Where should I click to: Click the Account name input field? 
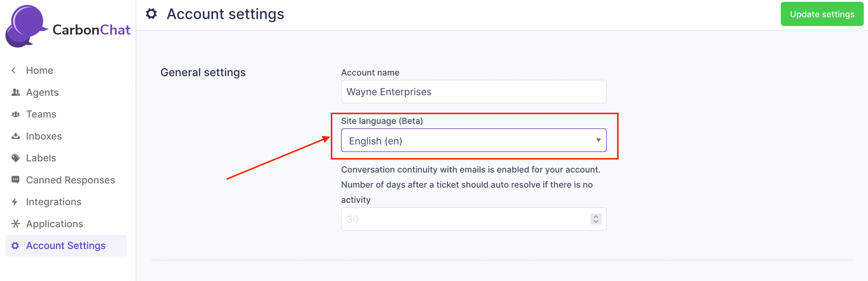click(473, 92)
